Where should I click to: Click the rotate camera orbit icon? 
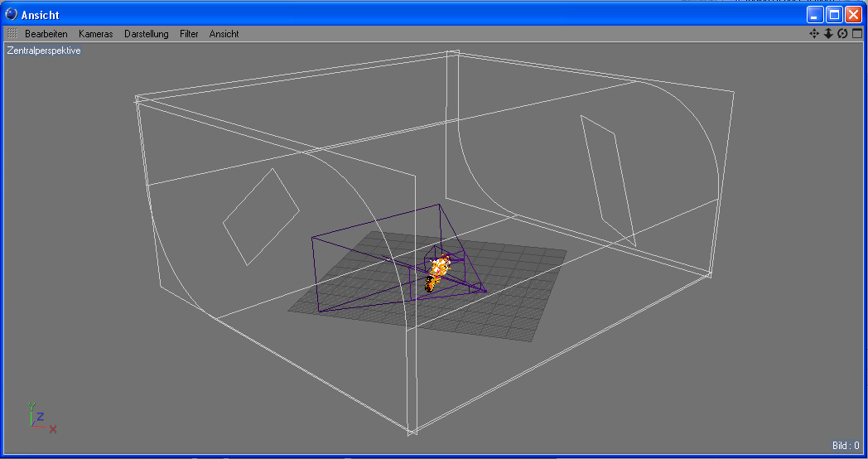pyautogui.click(x=842, y=34)
